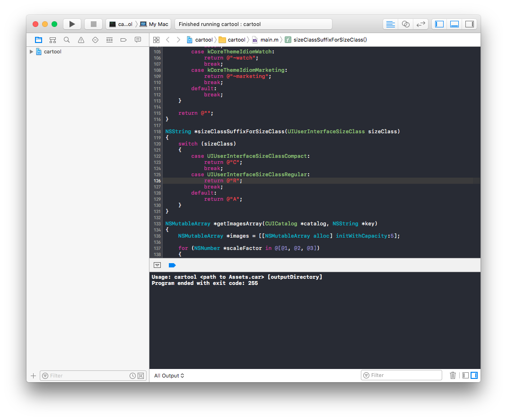The image size is (507, 420).
Task: Open the related items grid menu
Action: (x=157, y=40)
